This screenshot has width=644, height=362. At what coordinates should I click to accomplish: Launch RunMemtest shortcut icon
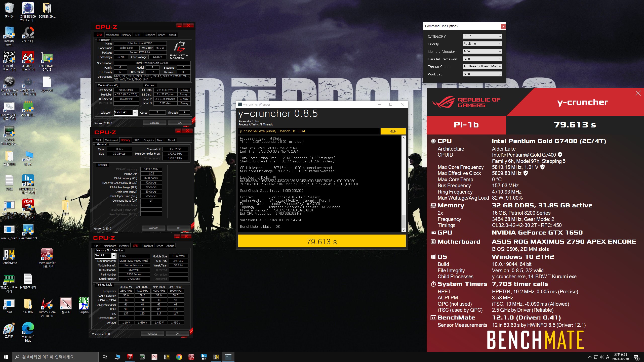(9, 85)
